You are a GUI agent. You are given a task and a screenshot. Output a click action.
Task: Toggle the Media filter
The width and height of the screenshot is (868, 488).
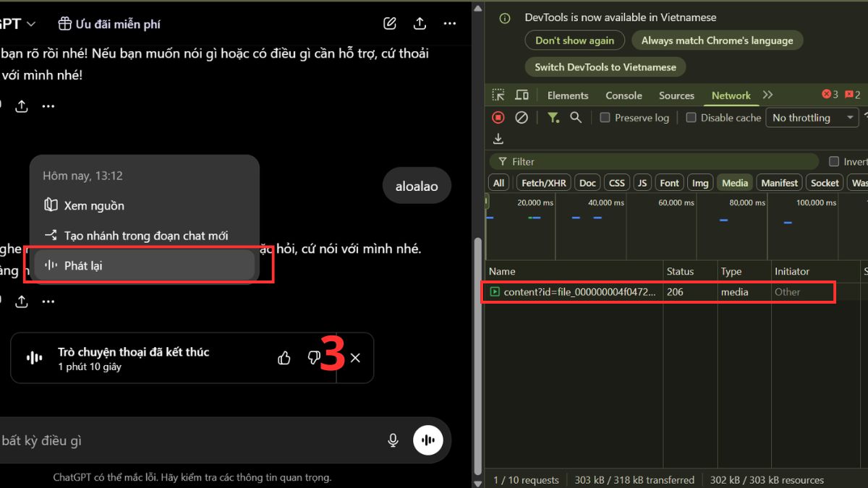pos(735,183)
